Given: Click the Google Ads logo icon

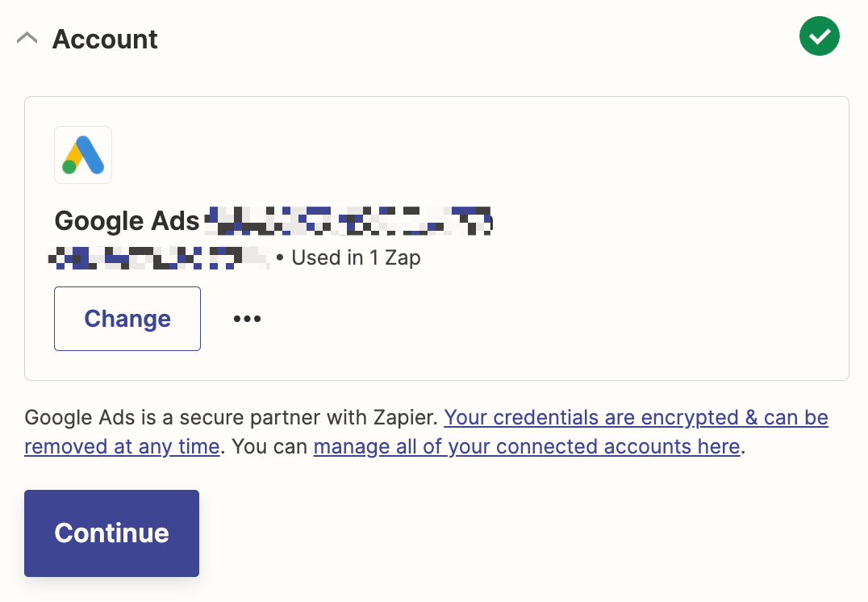Looking at the screenshot, I should [x=83, y=155].
